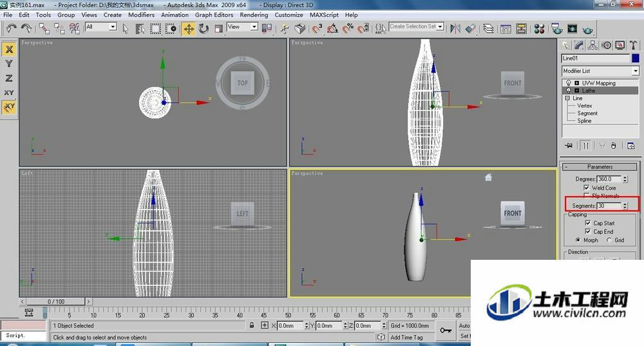
Task: Choose the Select and Link tool
Action: 44,28
